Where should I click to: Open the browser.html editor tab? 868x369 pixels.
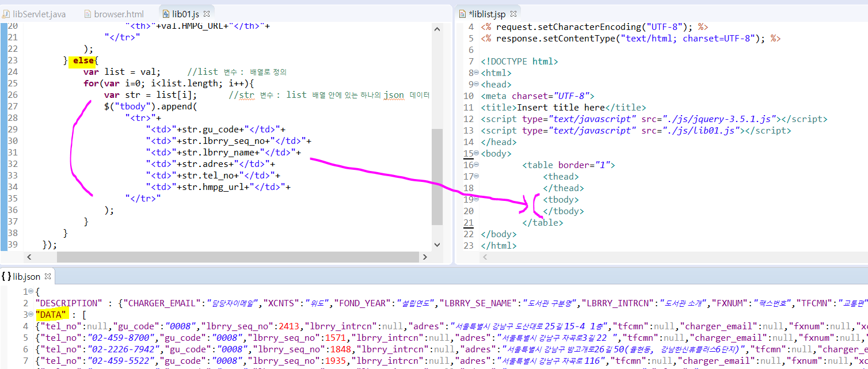pyautogui.click(x=119, y=13)
